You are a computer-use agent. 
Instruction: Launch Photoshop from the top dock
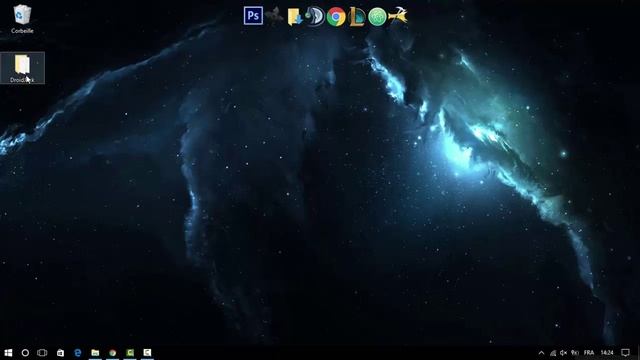point(253,16)
